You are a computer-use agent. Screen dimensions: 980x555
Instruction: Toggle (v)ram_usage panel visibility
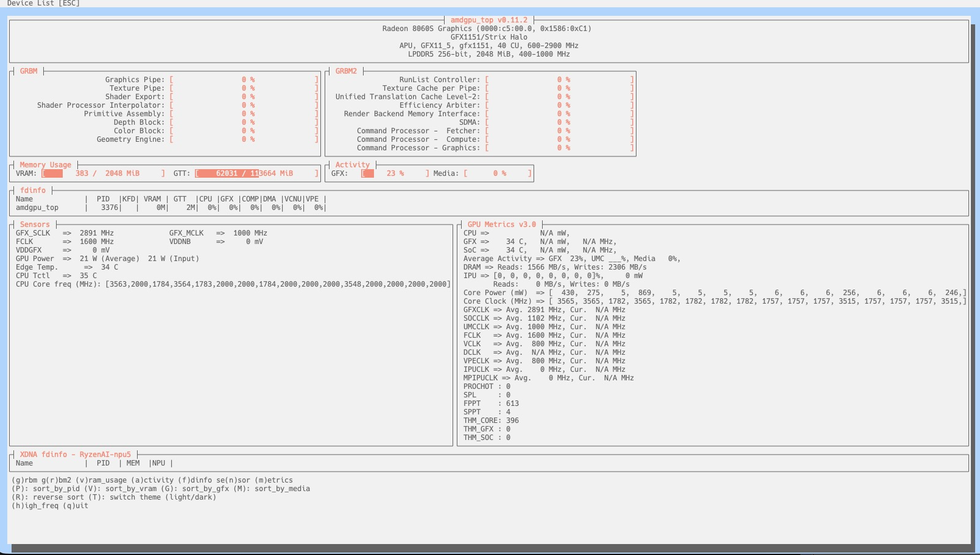(101, 480)
